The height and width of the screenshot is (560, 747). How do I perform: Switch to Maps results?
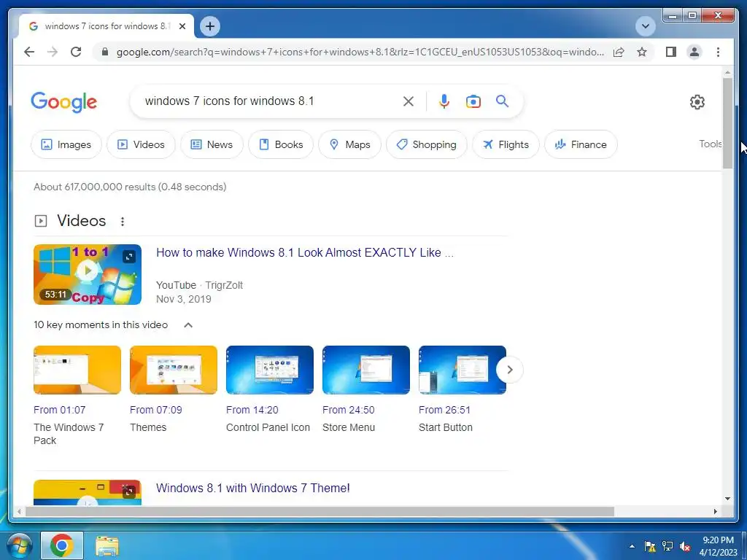click(x=349, y=144)
